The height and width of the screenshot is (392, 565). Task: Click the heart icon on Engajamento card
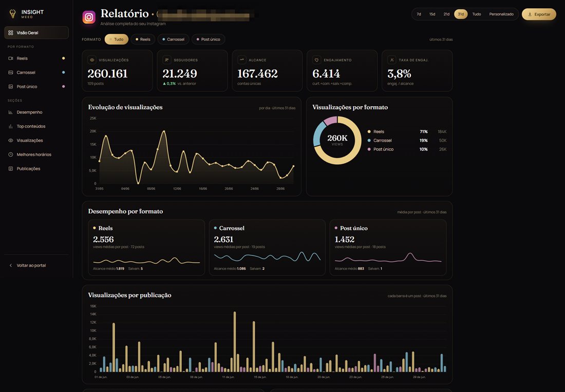(x=317, y=60)
